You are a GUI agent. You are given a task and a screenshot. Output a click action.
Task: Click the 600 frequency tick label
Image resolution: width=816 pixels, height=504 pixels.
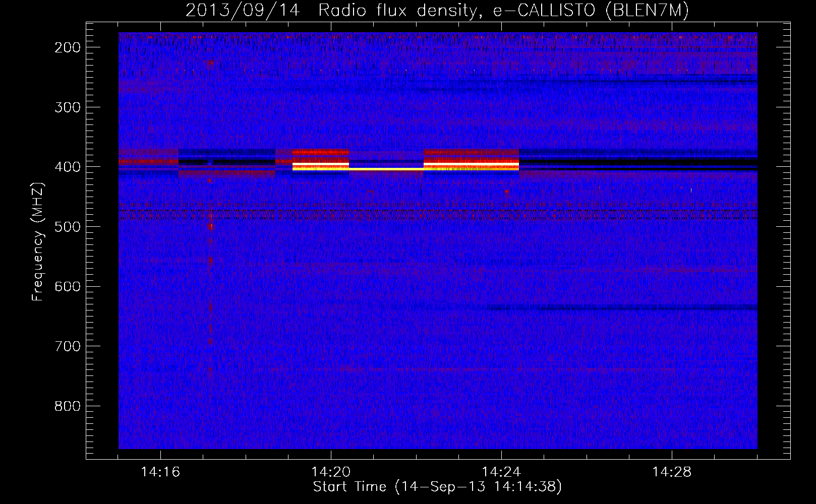[67, 286]
